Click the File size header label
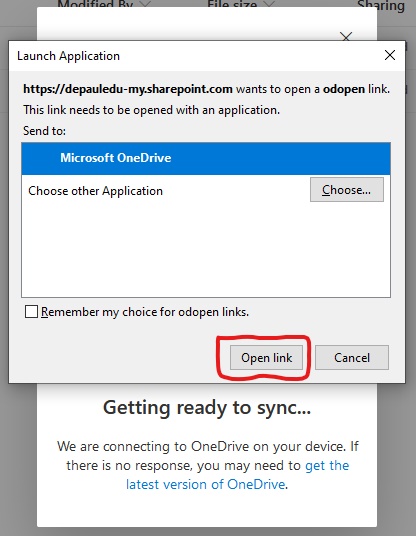Screen dimensions: 416x536 232,5
